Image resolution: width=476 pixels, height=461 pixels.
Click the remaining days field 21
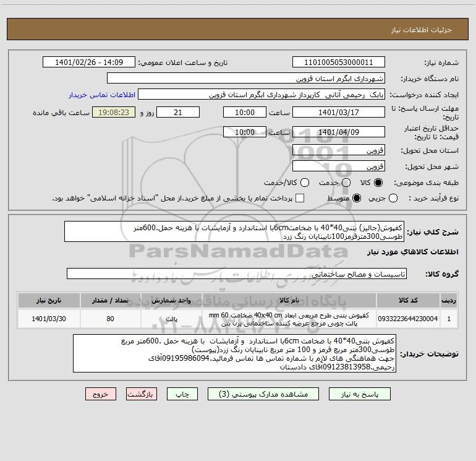[x=178, y=112]
